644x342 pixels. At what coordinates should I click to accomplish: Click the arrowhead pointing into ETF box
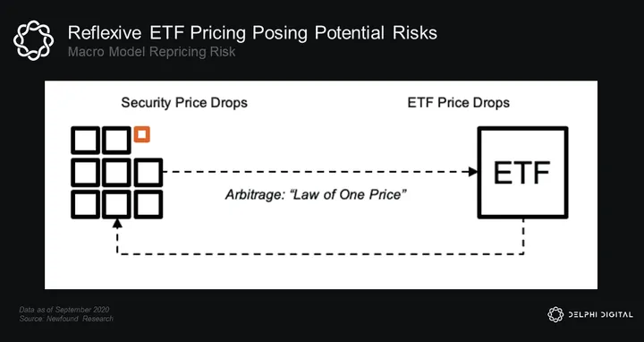point(473,172)
